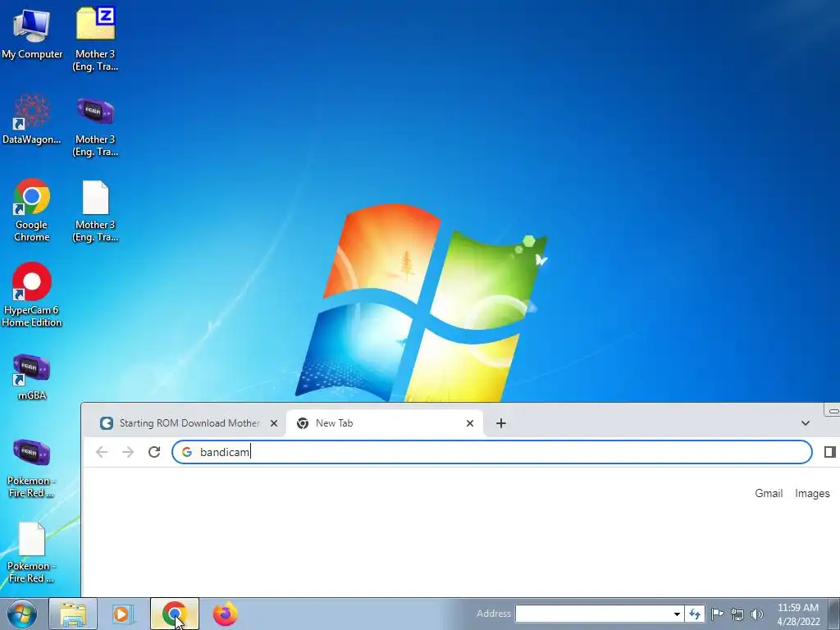Image resolution: width=840 pixels, height=630 pixels.
Task: Open the Images link
Action: pyautogui.click(x=812, y=493)
